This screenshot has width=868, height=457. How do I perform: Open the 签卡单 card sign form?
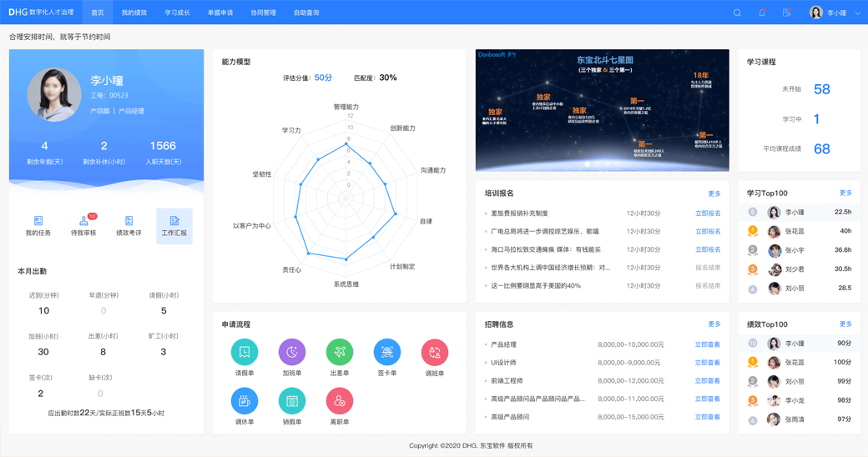[x=387, y=352]
